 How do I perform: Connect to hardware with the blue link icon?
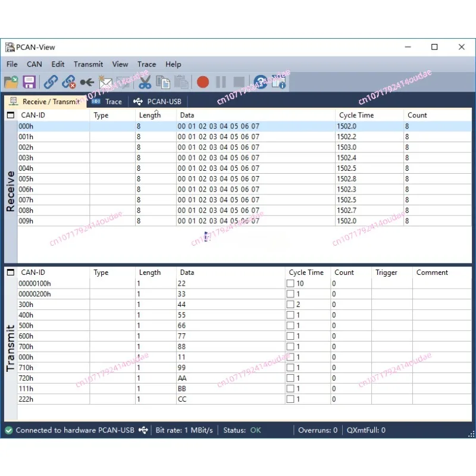click(51, 82)
